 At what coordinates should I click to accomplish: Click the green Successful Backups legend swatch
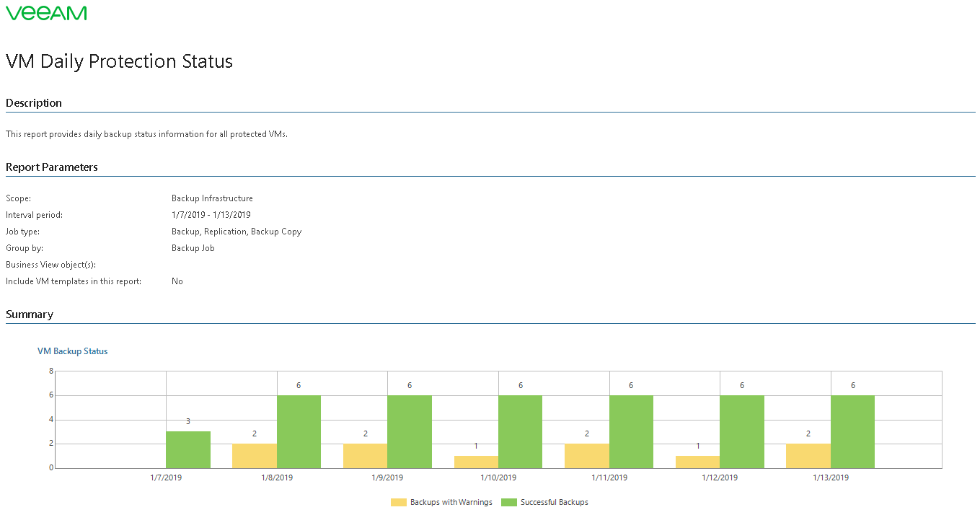coord(509,502)
